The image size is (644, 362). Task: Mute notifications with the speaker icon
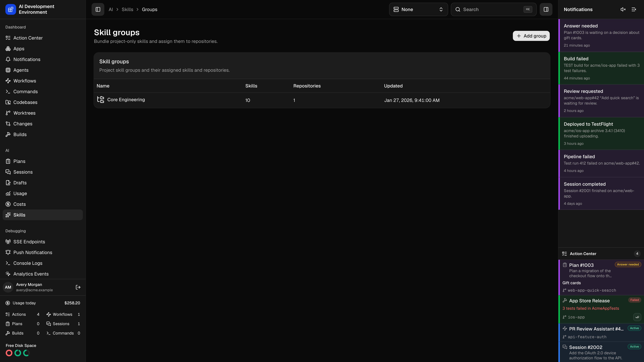pos(623,10)
